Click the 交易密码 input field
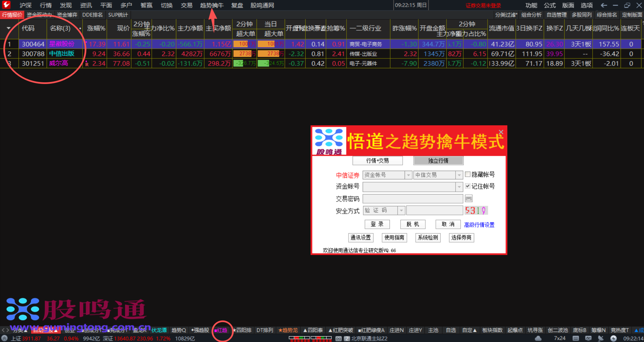644x342 pixels. coord(413,199)
